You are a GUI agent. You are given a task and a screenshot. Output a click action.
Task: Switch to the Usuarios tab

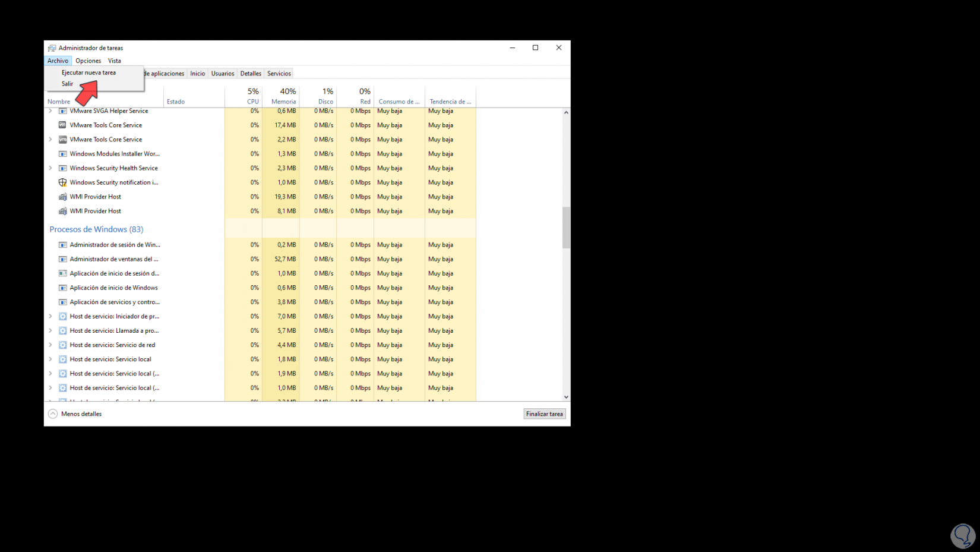pos(223,74)
